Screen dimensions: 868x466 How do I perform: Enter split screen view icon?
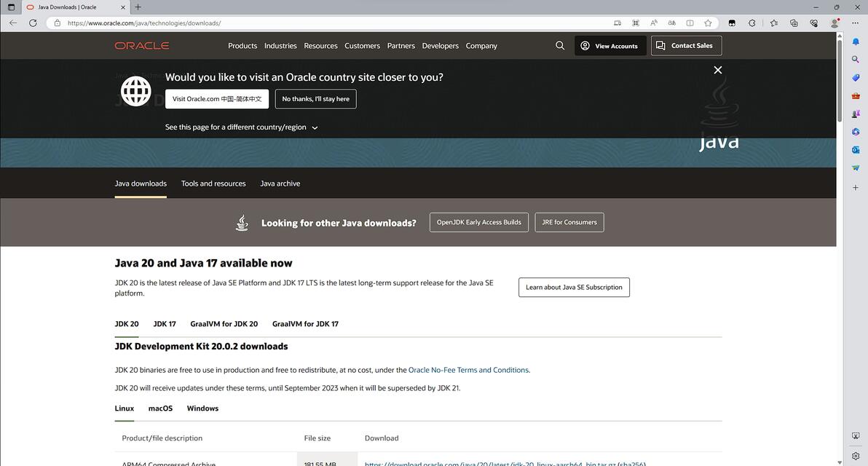click(x=690, y=23)
